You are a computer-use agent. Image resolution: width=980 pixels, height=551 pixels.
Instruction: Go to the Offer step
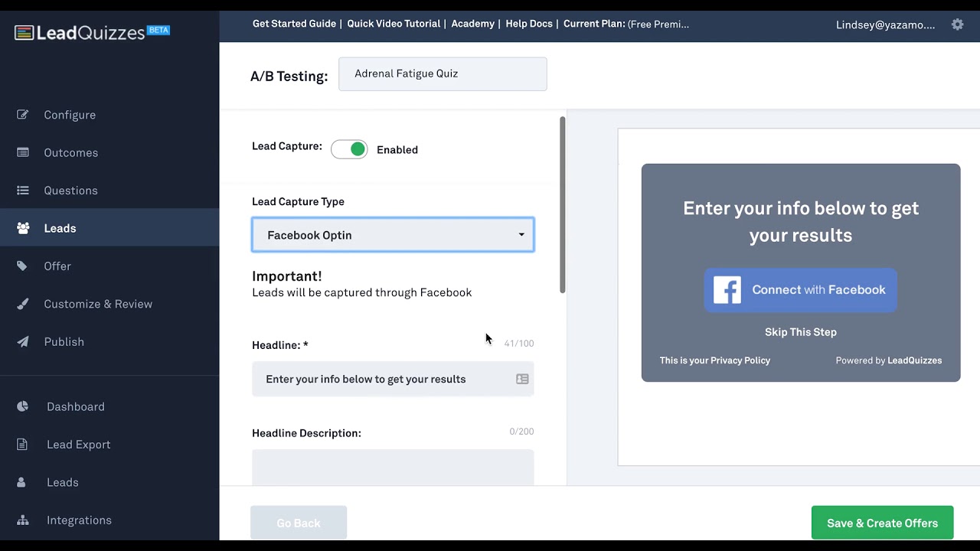(57, 266)
